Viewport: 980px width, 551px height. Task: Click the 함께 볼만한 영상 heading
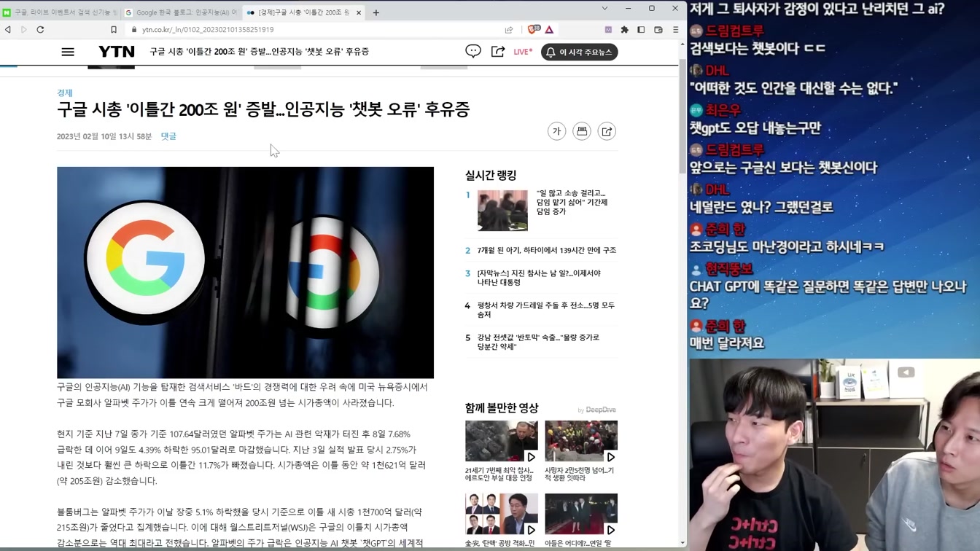click(x=502, y=408)
